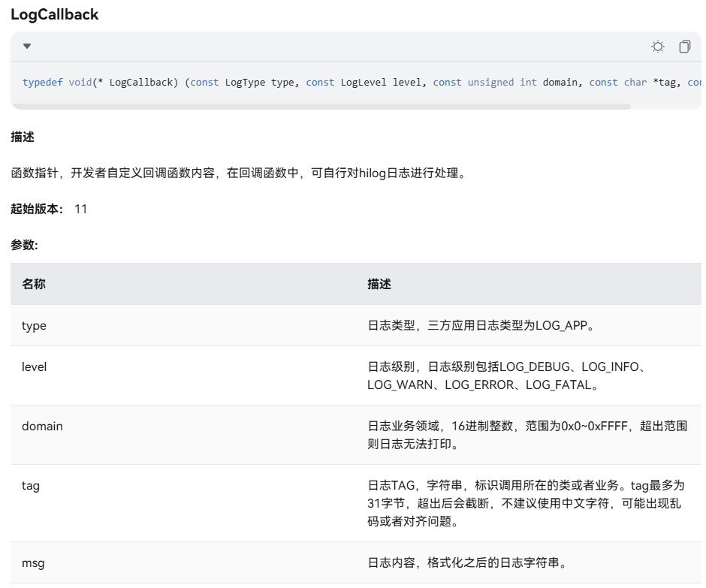Click the description with range 0x0~0xFFFF
The width and height of the screenshot is (706, 588).
526,435
